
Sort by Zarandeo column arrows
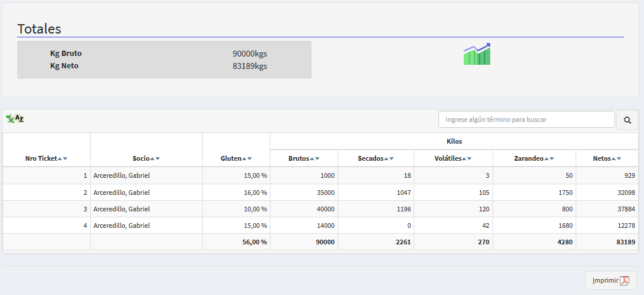(x=549, y=158)
